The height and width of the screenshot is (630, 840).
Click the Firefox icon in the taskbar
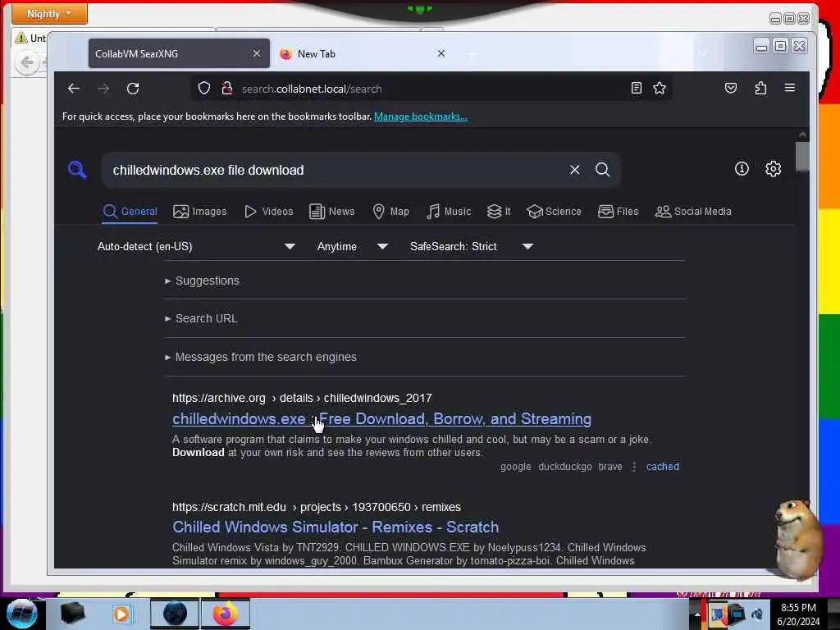click(226, 614)
